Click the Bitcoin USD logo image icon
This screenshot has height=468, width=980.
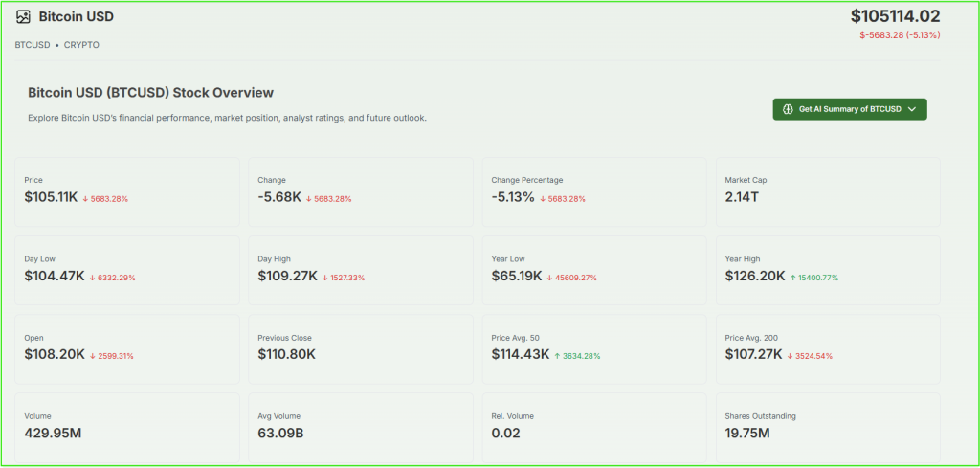click(x=23, y=16)
